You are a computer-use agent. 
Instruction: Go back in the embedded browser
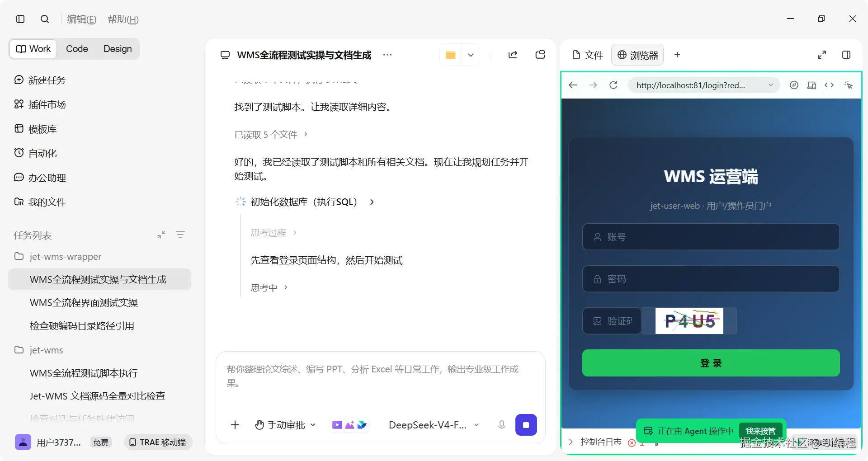(x=573, y=85)
